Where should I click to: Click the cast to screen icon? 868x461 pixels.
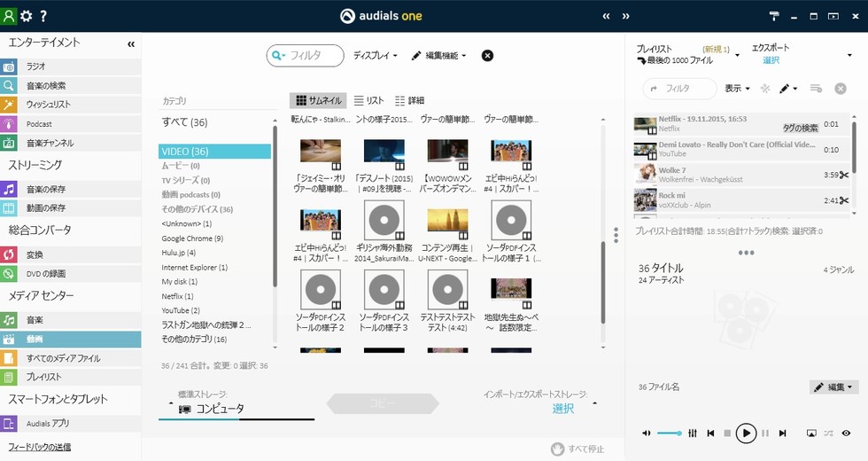[x=811, y=434]
